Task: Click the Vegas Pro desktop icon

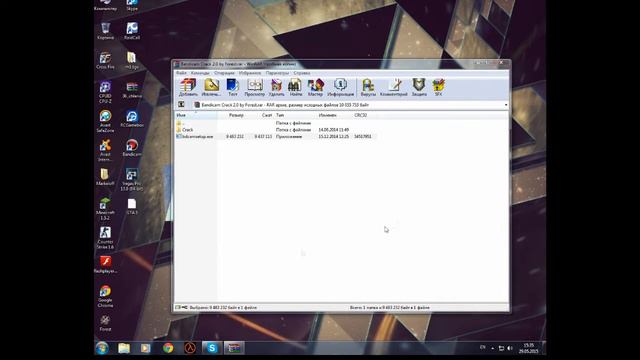Action: pyautogui.click(x=132, y=180)
